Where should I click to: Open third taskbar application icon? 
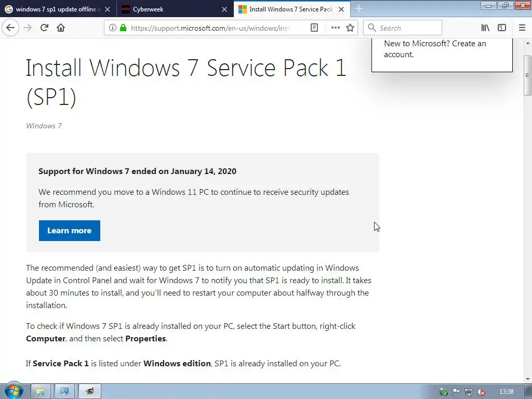90,392
